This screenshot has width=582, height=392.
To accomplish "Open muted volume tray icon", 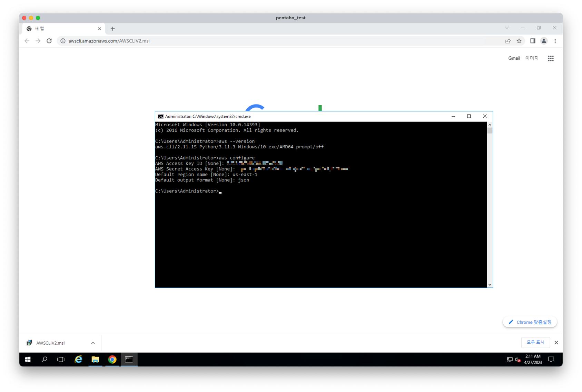I will point(517,360).
